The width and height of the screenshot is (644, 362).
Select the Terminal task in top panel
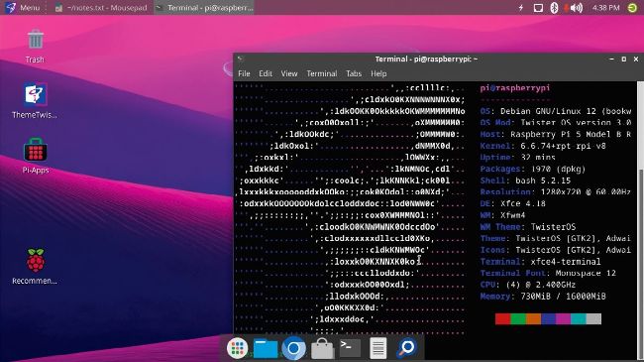204,7
